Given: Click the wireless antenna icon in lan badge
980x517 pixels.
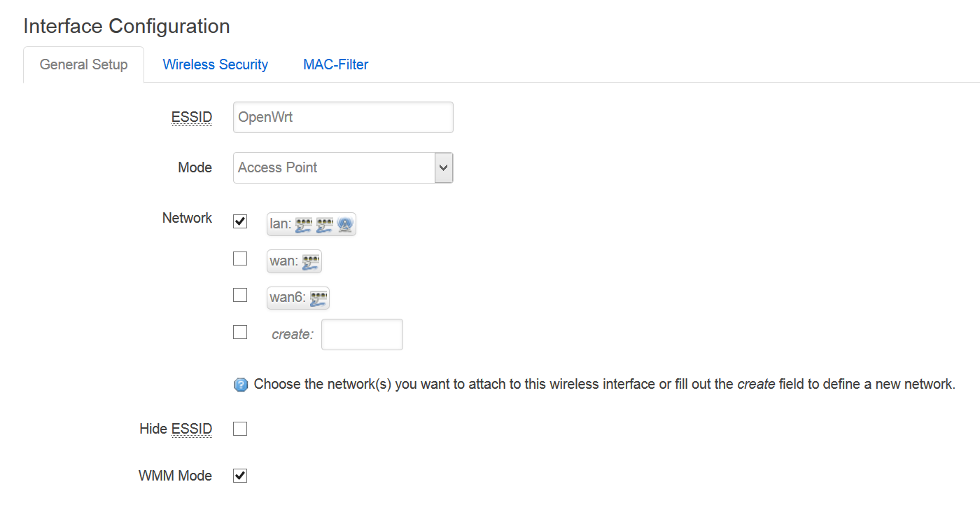Looking at the screenshot, I should pos(345,224).
